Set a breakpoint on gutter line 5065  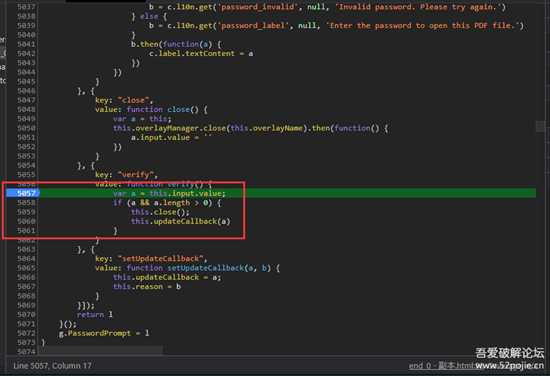pyautogui.click(x=26, y=268)
